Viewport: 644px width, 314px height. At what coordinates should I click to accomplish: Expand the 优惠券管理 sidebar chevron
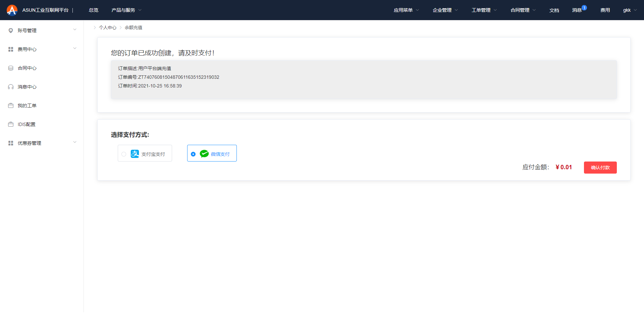pyautogui.click(x=75, y=142)
